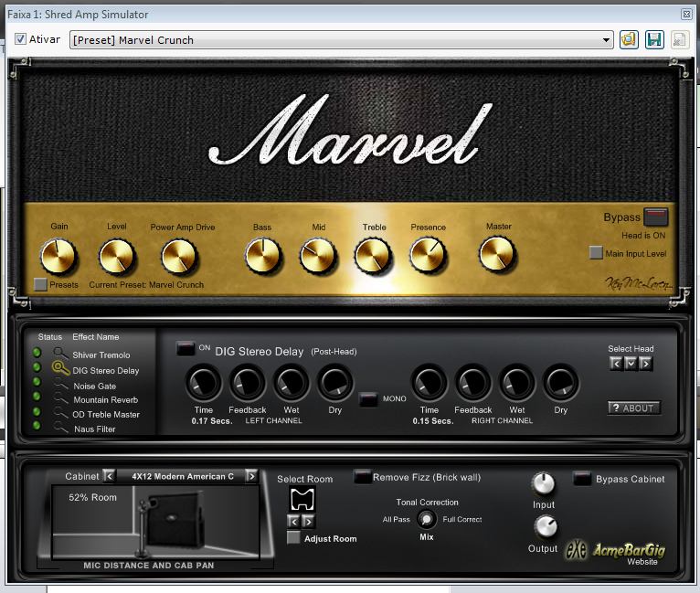Toggle the Bypass Cabinet switch
The height and width of the screenshot is (593, 700).
click(x=582, y=478)
